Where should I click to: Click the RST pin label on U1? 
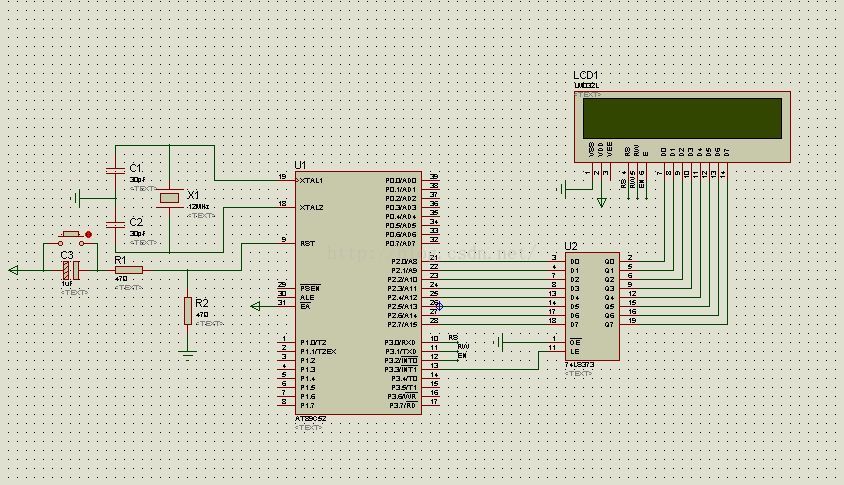coord(307,244)
